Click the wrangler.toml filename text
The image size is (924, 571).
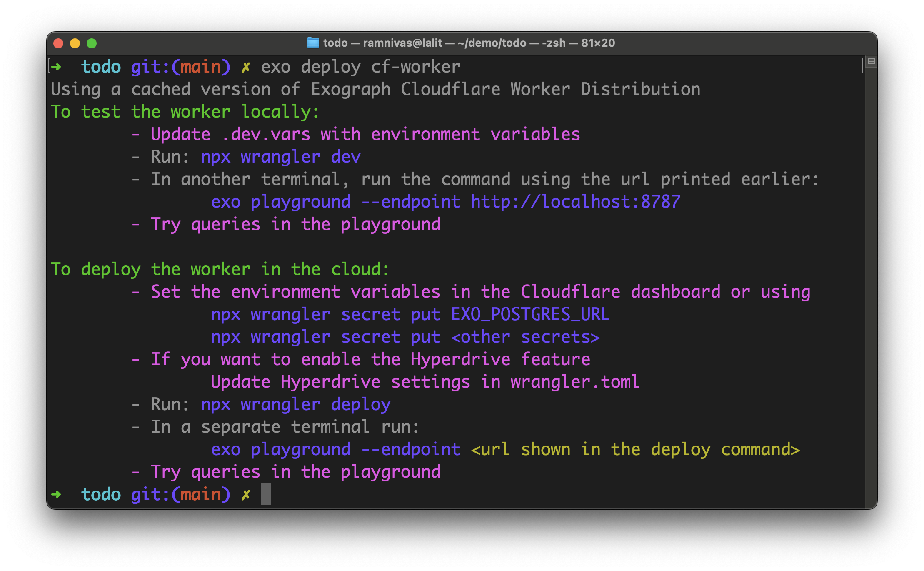click(575, 382)
